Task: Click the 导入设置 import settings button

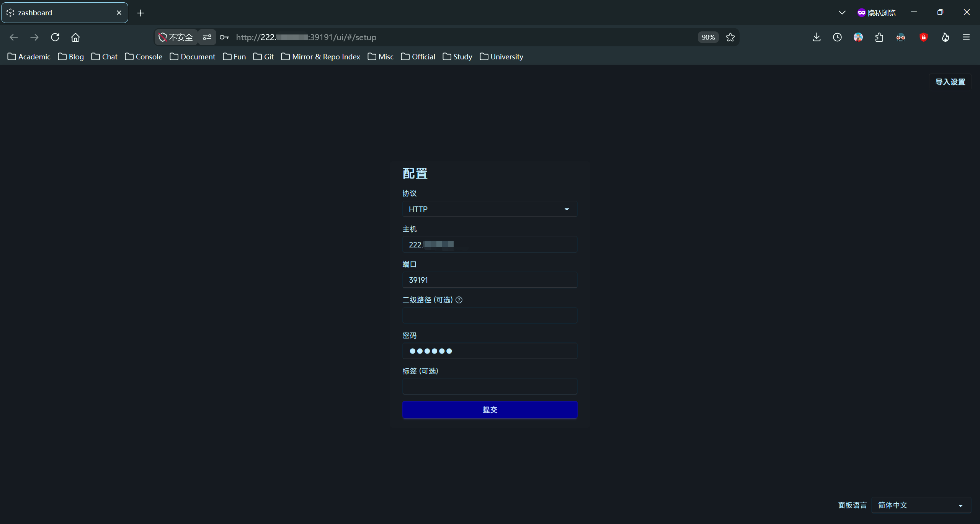Action: [950, 82]
